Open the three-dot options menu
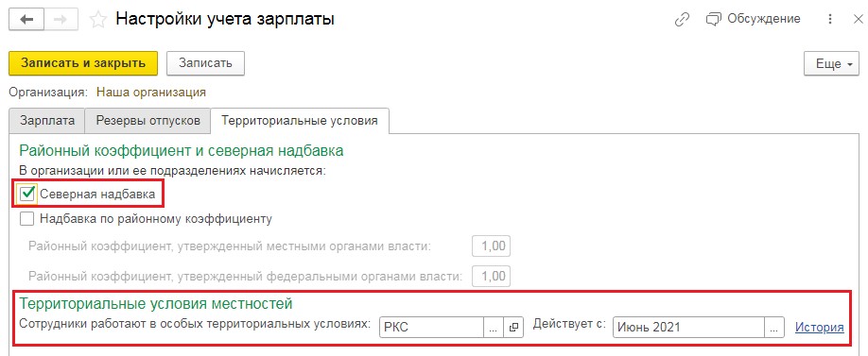Viewport: 868px width, 356px height. (830, 19)
